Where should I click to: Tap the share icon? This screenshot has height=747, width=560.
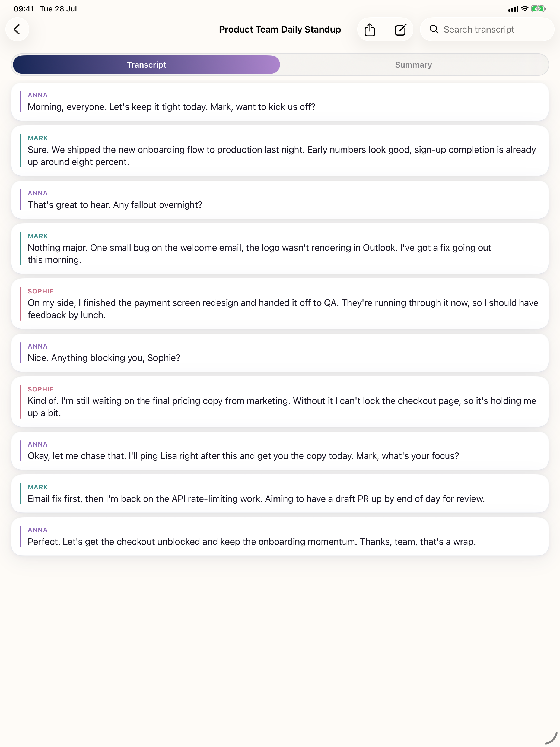[370, 30]
